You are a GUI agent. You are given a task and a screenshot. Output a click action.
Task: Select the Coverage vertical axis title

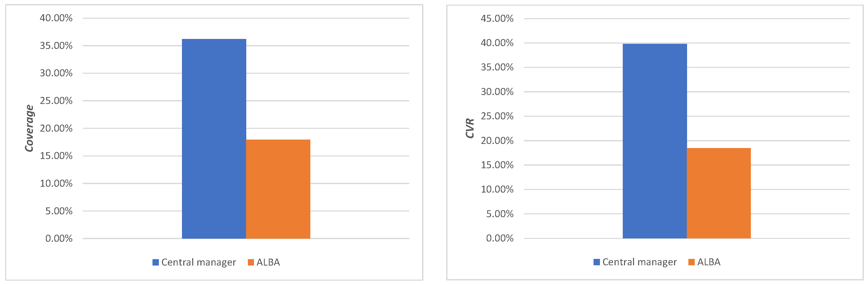click(x=29, y=128)
